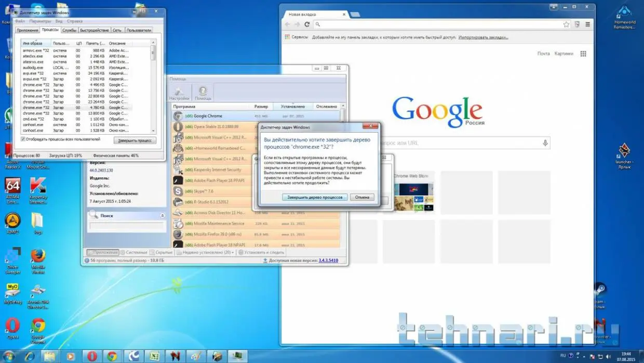This screenshot has height=363, width=644.
Task: Select the Google Chrome row icon
Action: [178, 116]
